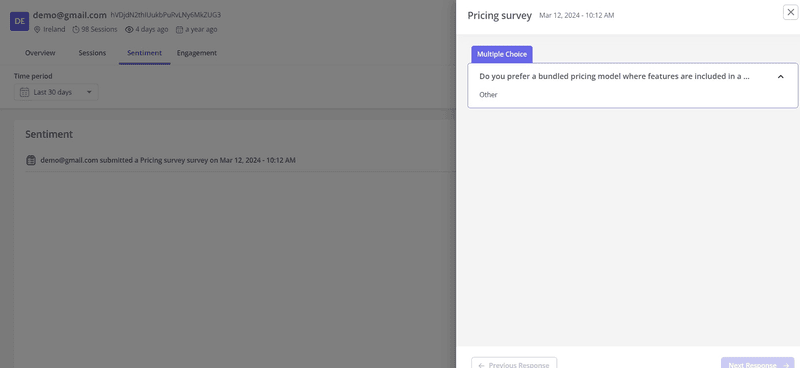Click the calendar icon beside a year ago

(179, 30)
